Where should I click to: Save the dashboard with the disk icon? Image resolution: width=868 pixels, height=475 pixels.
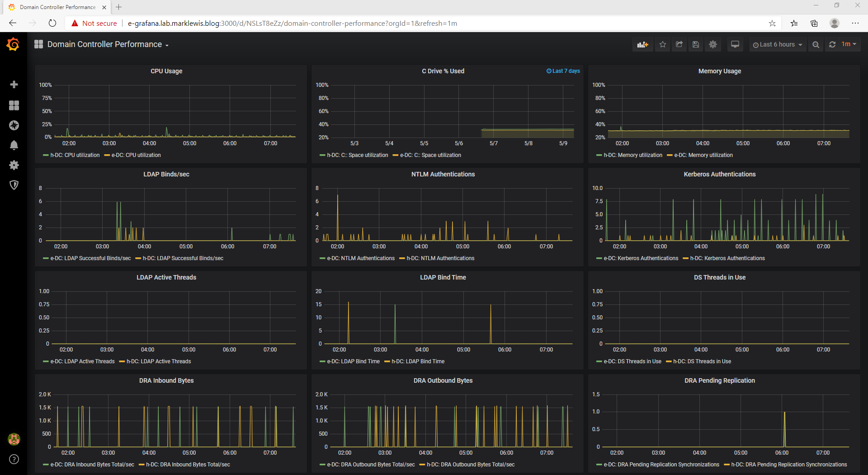point(695,44)
